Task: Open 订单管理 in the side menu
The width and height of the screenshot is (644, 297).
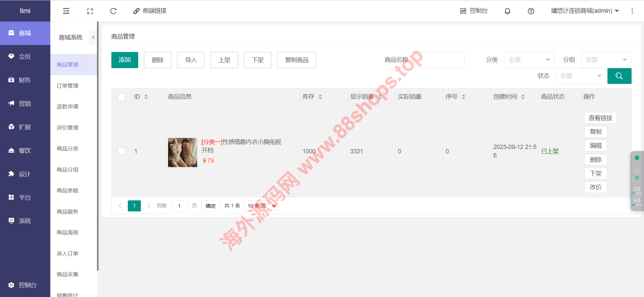Action: tap(67, 86)
